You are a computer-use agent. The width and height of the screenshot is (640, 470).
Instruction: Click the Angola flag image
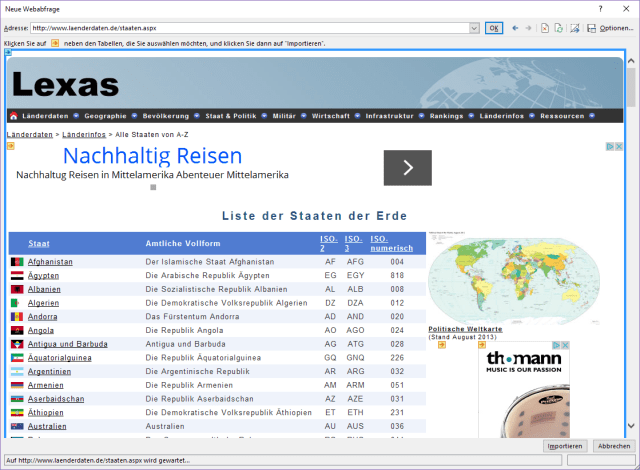(x=17, y=330)
